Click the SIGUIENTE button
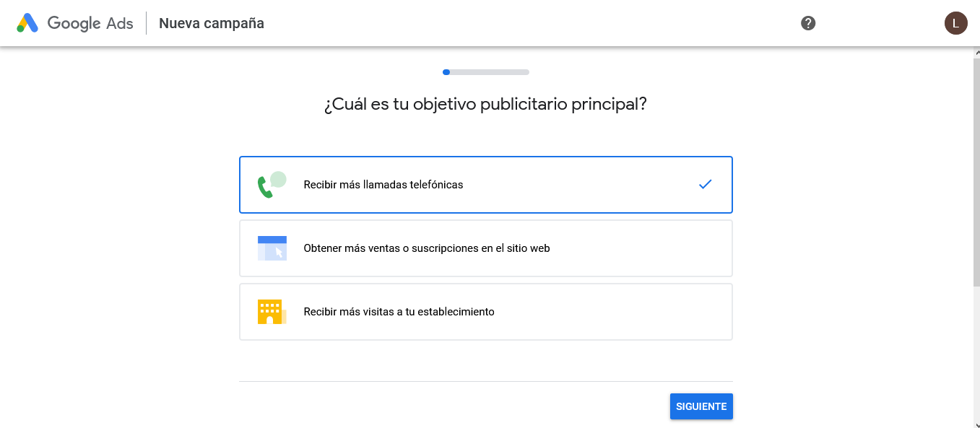 701,406
